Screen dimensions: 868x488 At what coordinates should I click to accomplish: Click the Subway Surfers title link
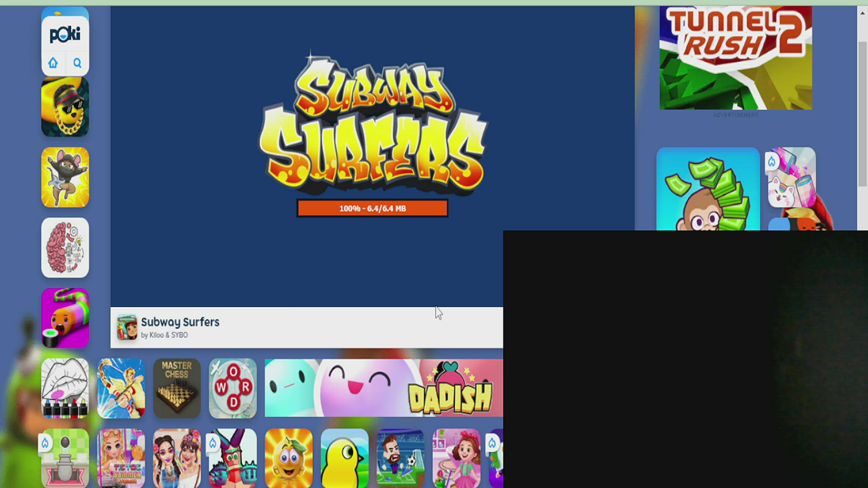[x=180, y=322]
